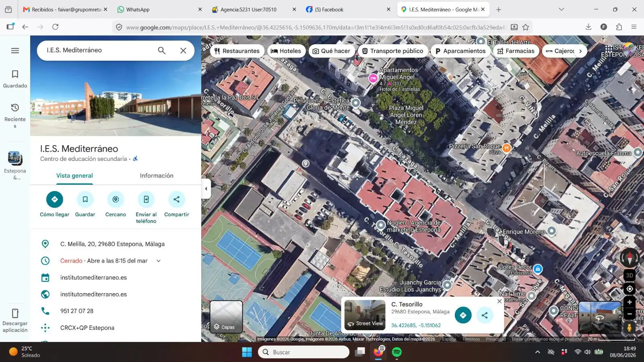Open a new browser tab

[499, 9]
